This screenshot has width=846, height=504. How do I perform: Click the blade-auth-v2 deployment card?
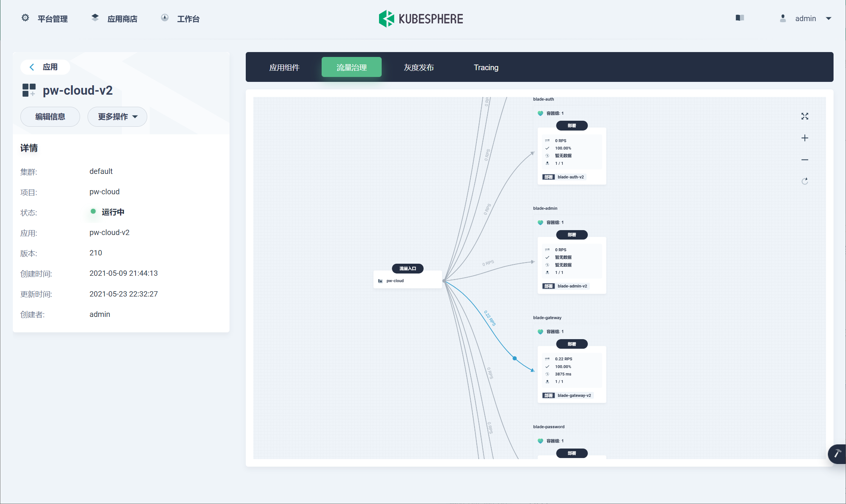tap(572, 156)
